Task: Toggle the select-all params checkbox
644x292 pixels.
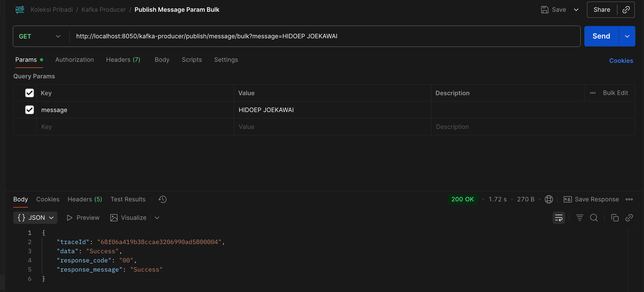Action: [x=30, y=93]
